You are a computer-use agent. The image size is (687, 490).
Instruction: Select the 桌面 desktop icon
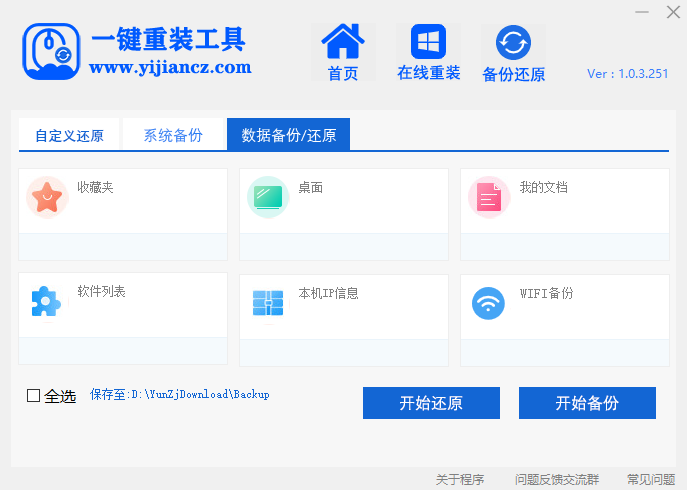click(268, 197)
